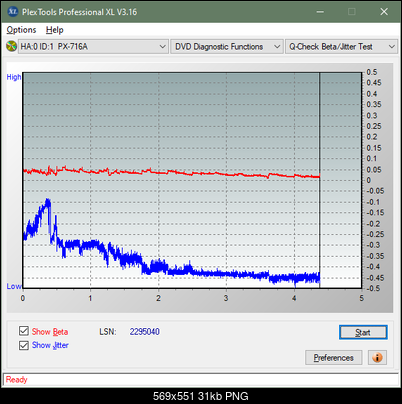The width and height of the screenshot is (402, 404).
Task: Click the LSN: label
Action: coord(108,332)
